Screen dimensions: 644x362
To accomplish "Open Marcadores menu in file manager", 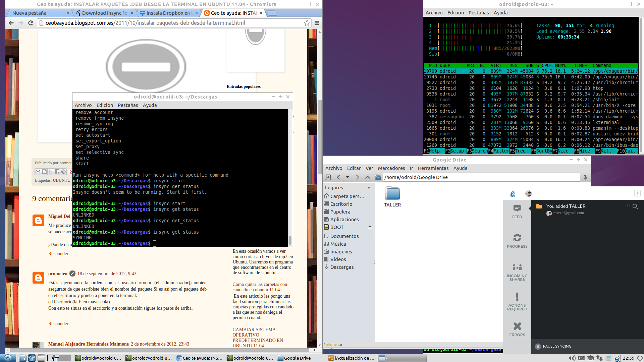I will tap(391, 168).
